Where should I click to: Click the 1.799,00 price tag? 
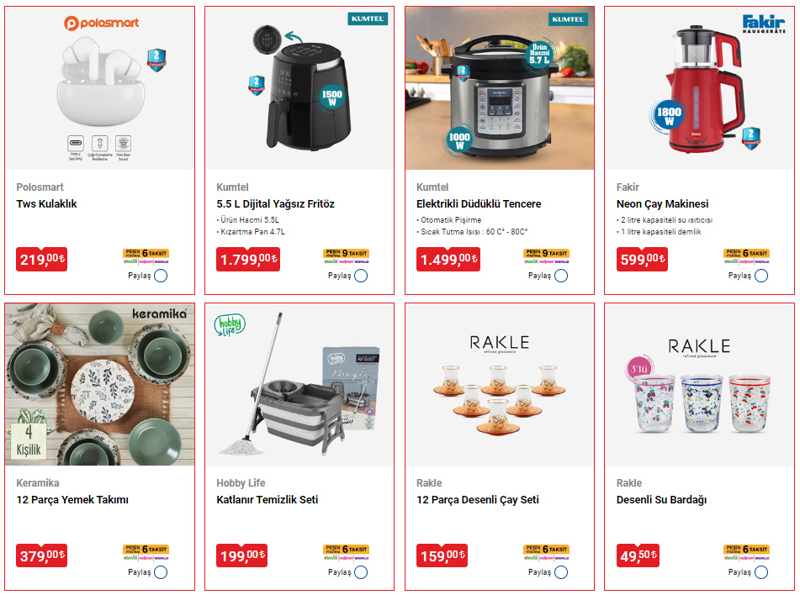point(248,259)
